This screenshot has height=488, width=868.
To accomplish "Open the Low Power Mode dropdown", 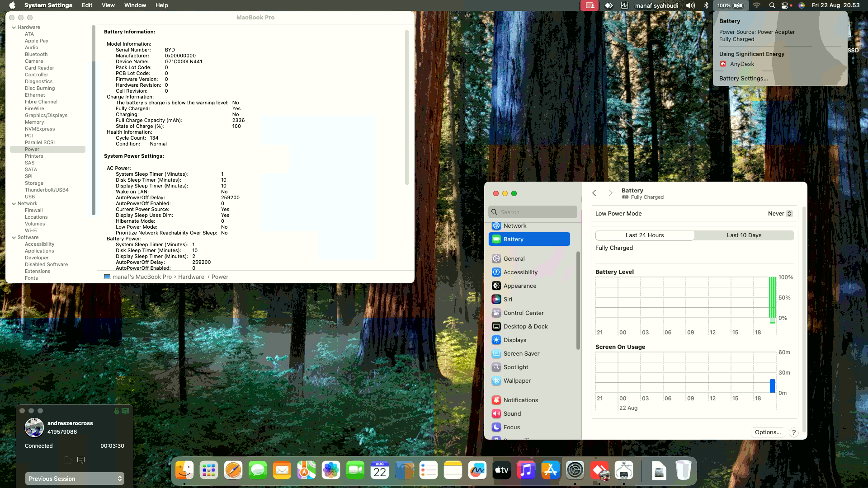I will pyautogui.click(x=780, y=213).
